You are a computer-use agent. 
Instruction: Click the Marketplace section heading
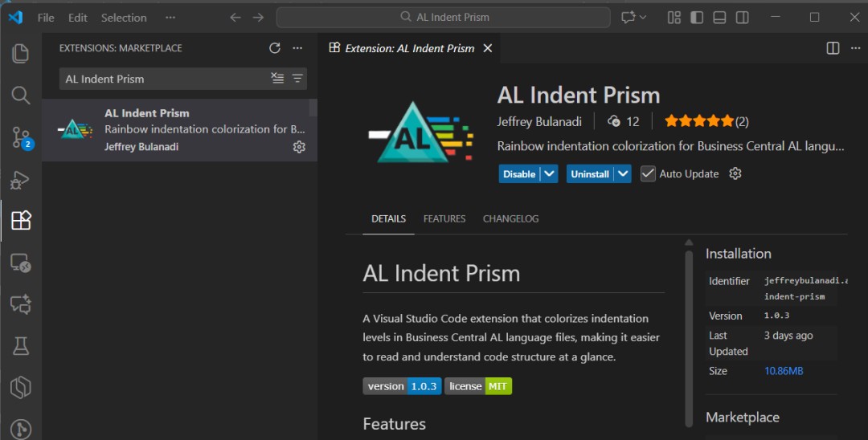pyautogui.click(x=743, y=418)
